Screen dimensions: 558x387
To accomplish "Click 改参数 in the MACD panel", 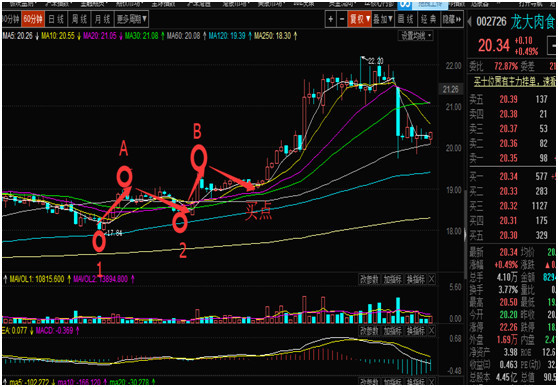I will pyautogui.click(x=370, y=331).
